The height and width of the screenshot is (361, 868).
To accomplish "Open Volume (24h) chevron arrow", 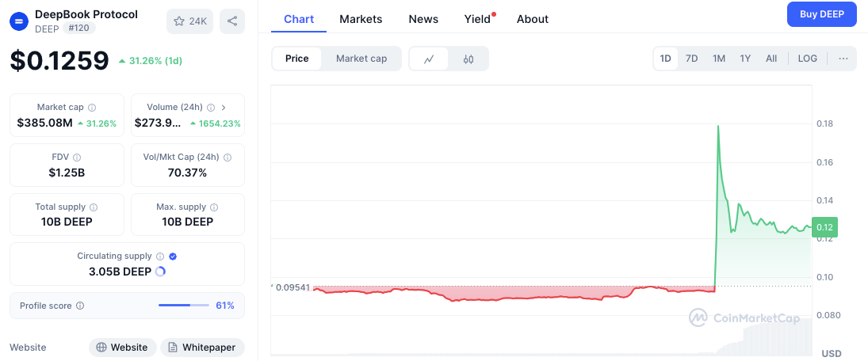I will click(224, 107).
